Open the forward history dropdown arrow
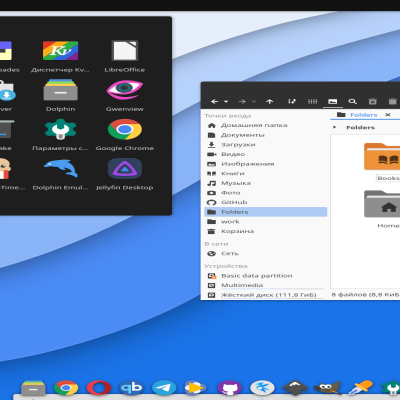The width and height of the screenshot is (400, 400). [254, 101]
